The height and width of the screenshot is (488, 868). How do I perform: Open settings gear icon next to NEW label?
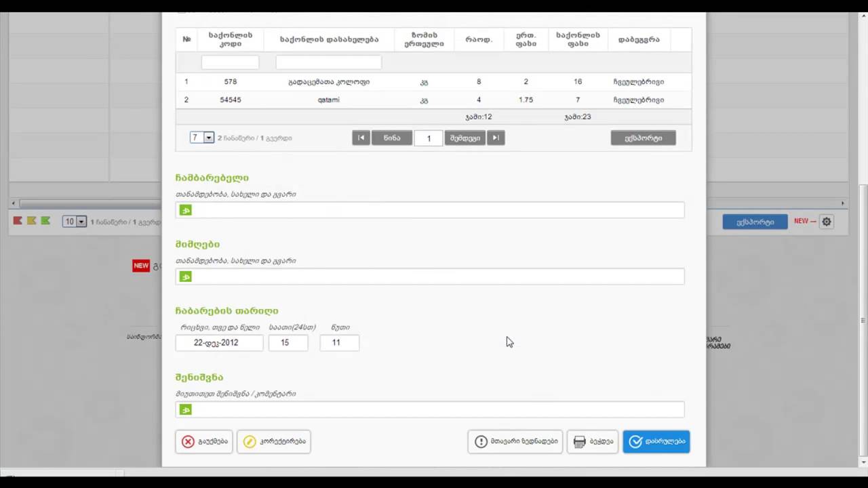(826, 222)
